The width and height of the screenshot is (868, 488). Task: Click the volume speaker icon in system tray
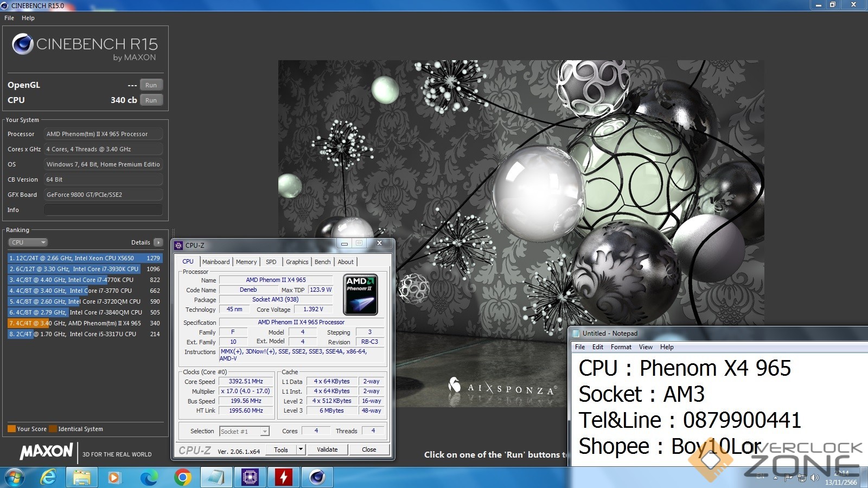point(814,478)
